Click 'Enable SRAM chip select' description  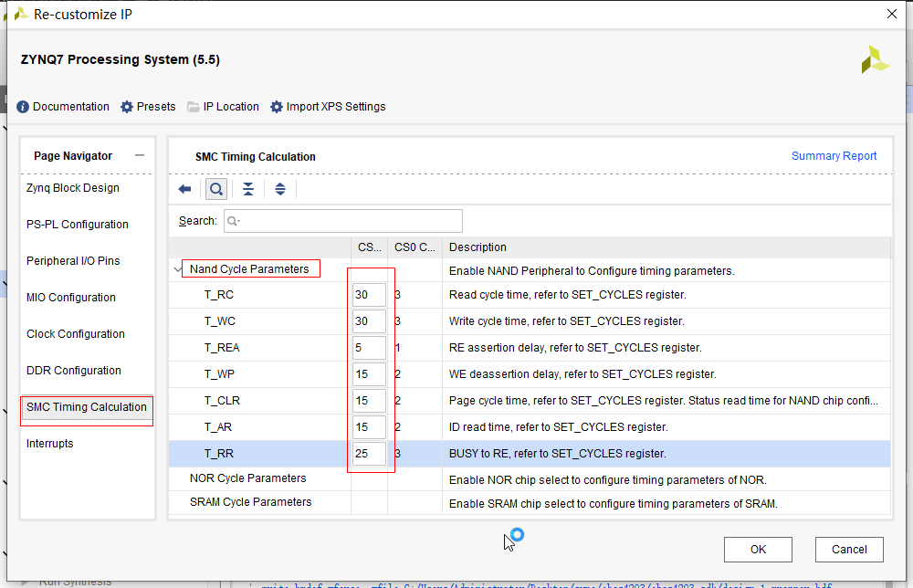tap(614, 504)
